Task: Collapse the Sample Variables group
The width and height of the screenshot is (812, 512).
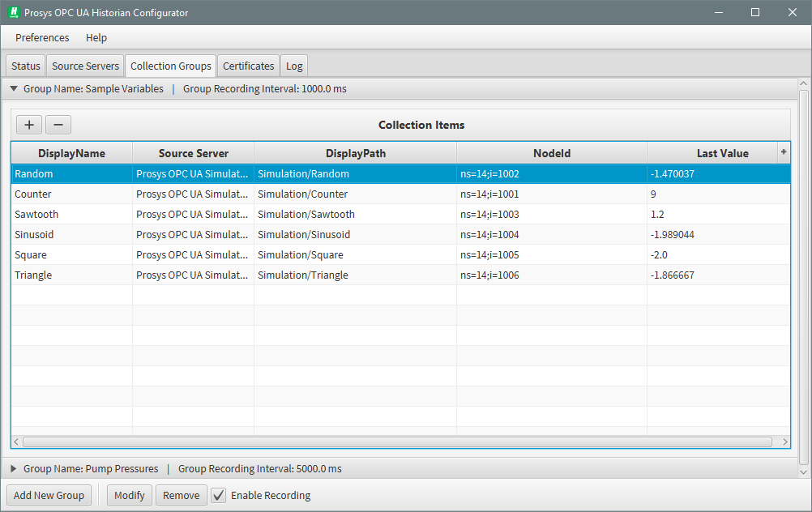Action: click(14, 89)
